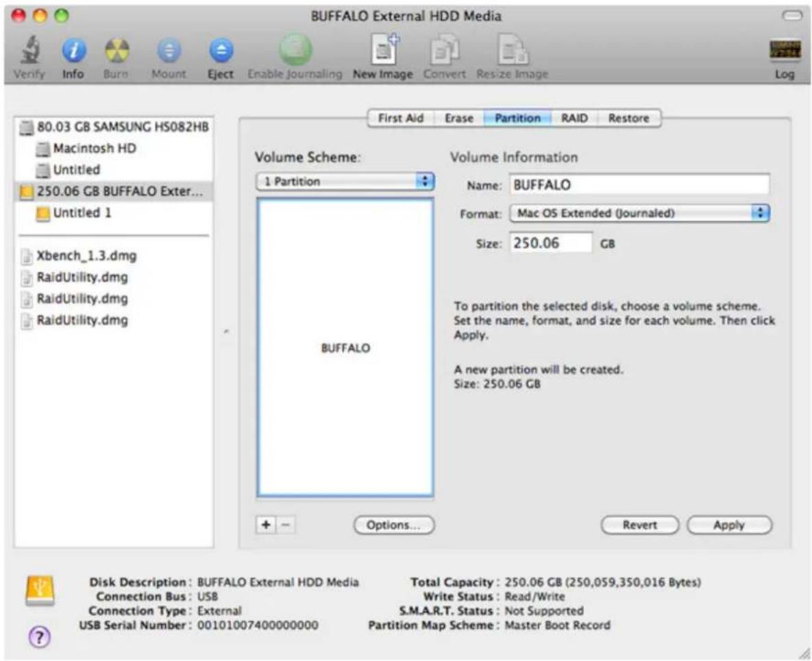Viewport: 812px width, 661px height.
Task: Switch to the Partition tab
Action: 517,118
